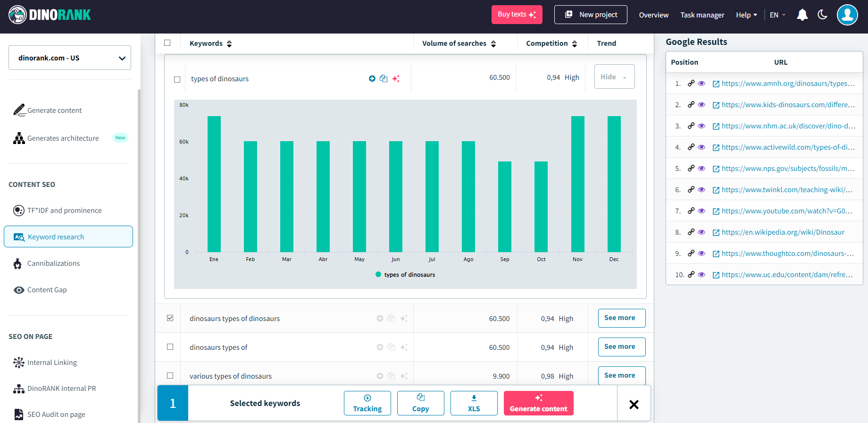
Task: Click the chain link icon for result 1
Action: point(691,84)
